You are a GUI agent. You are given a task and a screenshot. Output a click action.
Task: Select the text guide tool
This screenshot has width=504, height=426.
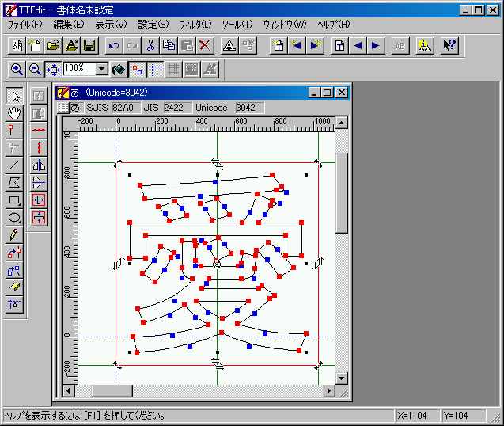[x=14, y=304]
